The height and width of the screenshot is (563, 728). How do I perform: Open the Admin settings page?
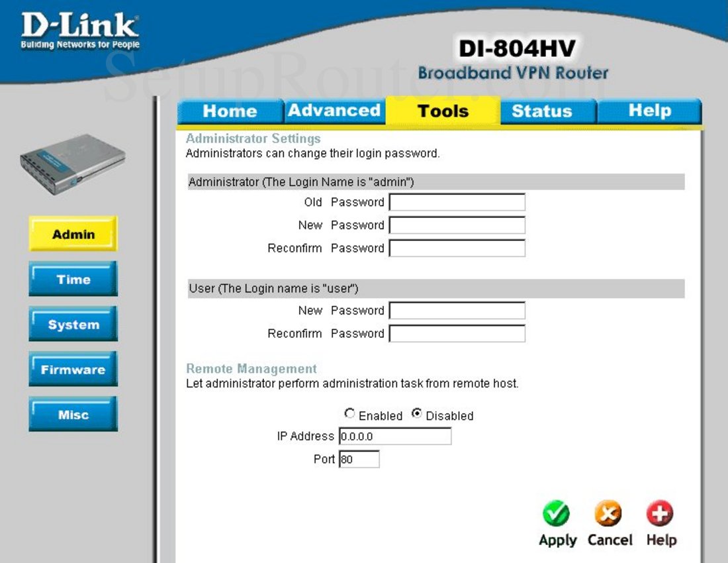click(x=73, y=234)
